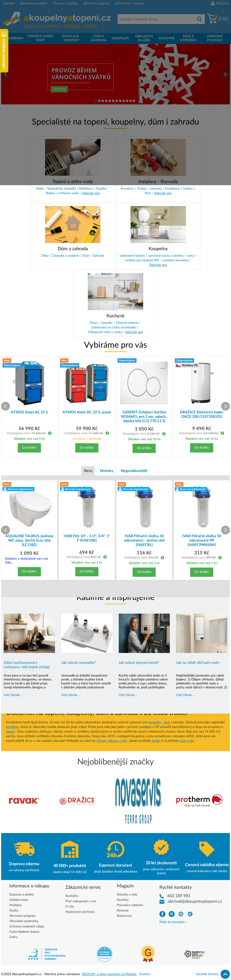The image size is (231, 980).
Task: Click the search input field
Action: pos(156,19)
